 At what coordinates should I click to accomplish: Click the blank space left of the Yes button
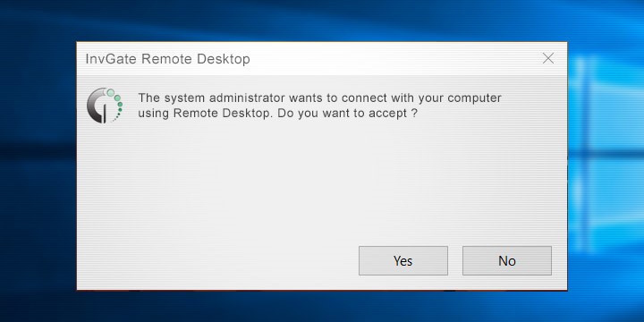(x=217, y=261)
